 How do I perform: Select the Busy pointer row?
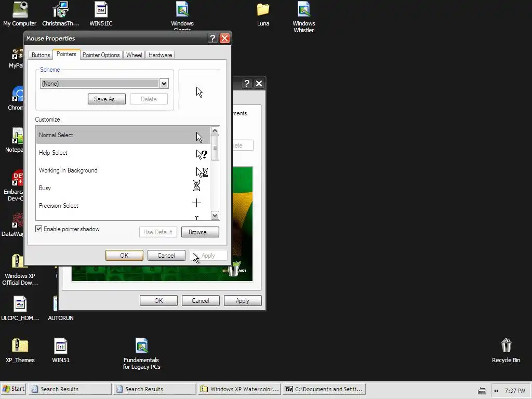(x=123, y=188)
